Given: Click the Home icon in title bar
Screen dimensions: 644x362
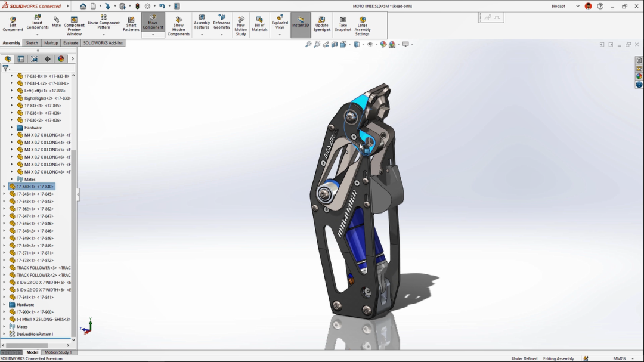Looking at the screenshot, I should (83, 6).
